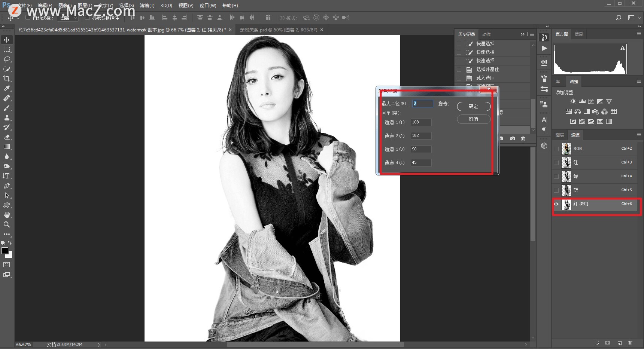Select the 红 拷贝 channel thumbnail
Viewport: 644px width, 349px height.
[x=566, y=204]
